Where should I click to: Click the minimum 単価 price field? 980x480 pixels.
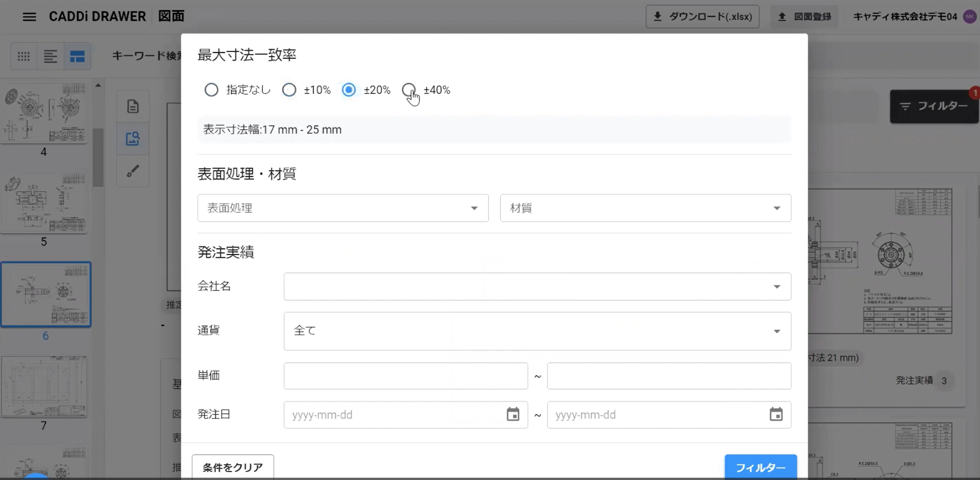pos(405,376)
